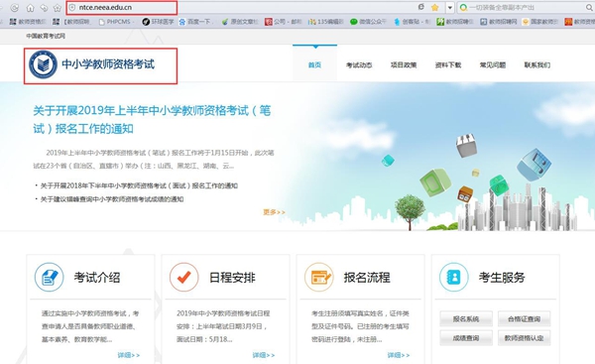This screenshot has width=595, height=364.
Task: Open the 2018年下半年面试报名通知 link
Action: click(139, 185)
